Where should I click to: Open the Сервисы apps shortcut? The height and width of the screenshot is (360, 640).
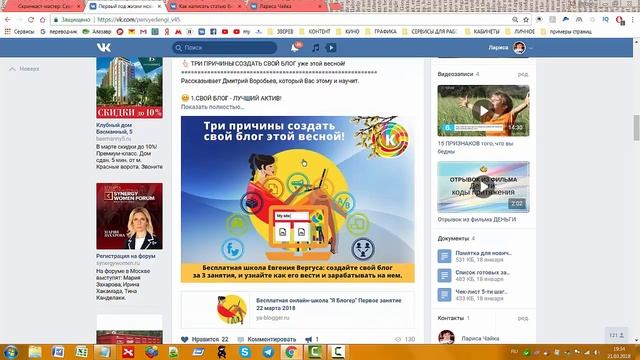[x=20, y=31]
